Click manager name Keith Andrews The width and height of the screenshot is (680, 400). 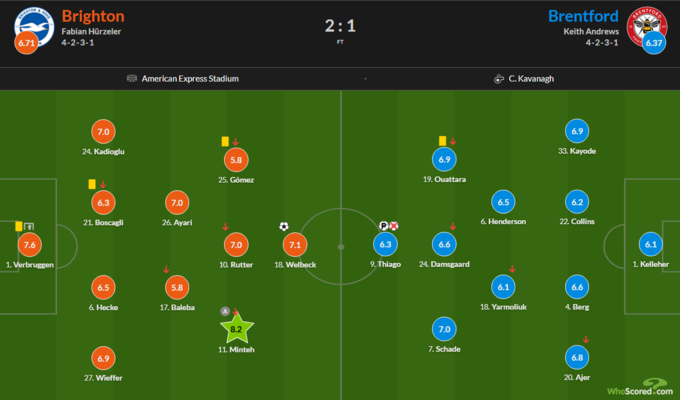(590, 32)
